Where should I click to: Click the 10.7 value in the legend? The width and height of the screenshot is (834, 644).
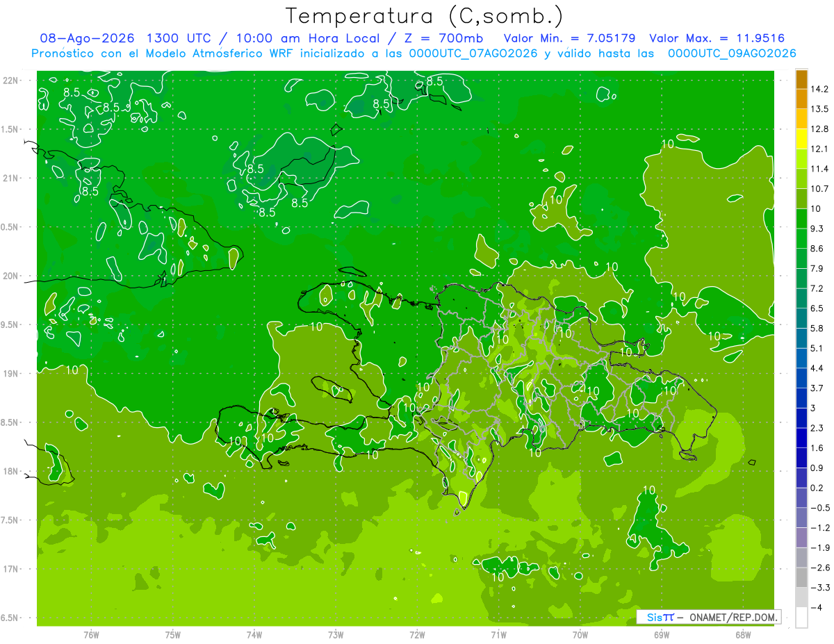(x=819, y=188)
